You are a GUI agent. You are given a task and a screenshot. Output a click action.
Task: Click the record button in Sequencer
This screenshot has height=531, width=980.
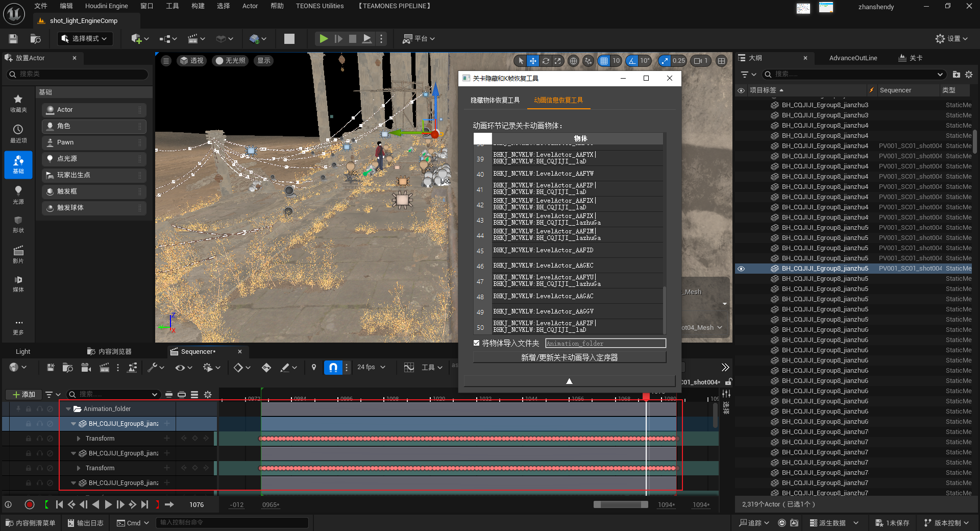tap(30, 504)
